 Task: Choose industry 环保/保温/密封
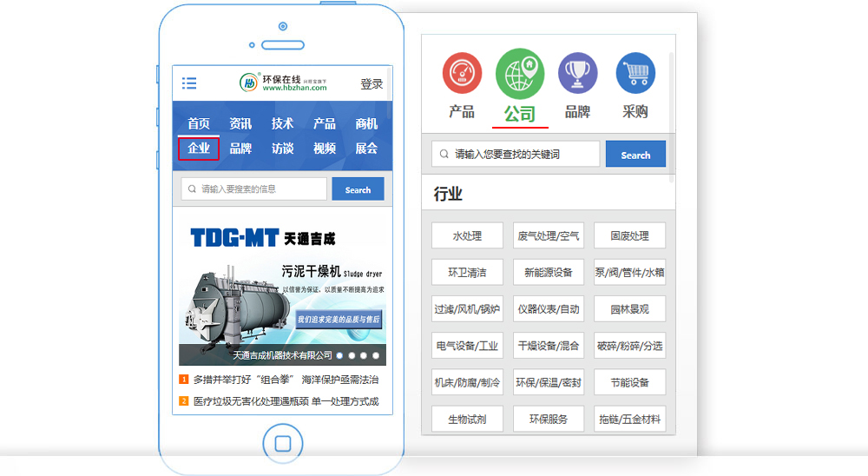click(549, 382)
